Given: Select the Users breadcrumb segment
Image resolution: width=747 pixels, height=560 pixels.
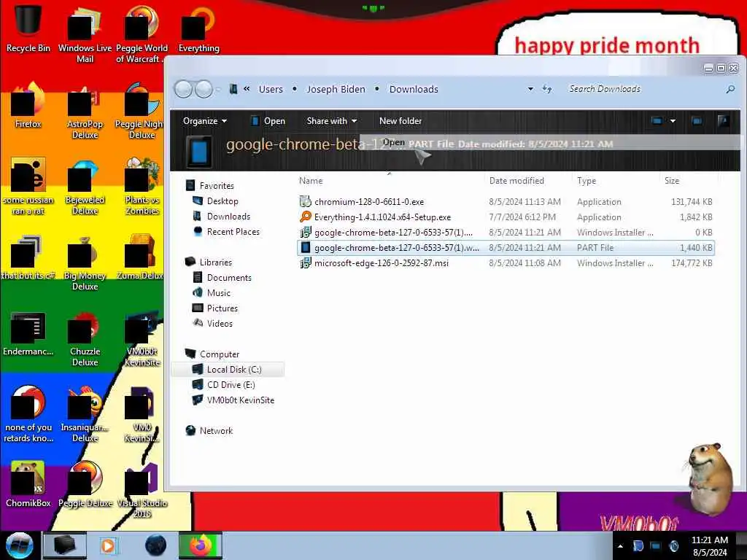Looking at the screenshot, I should tap(271, 89).
